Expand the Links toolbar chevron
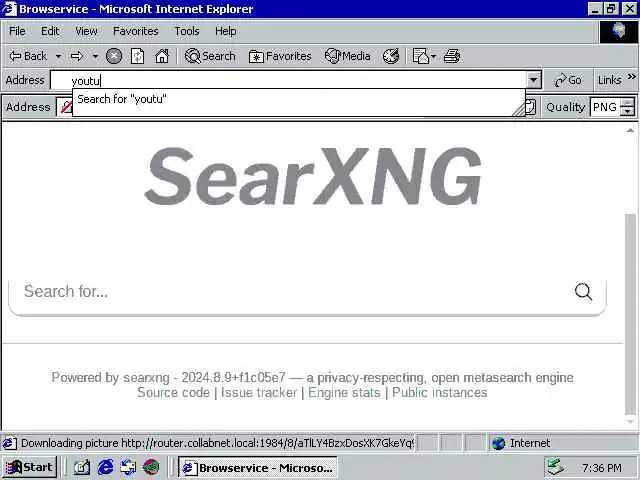Viewport: 640px width, 480px height. click(631, 77)
